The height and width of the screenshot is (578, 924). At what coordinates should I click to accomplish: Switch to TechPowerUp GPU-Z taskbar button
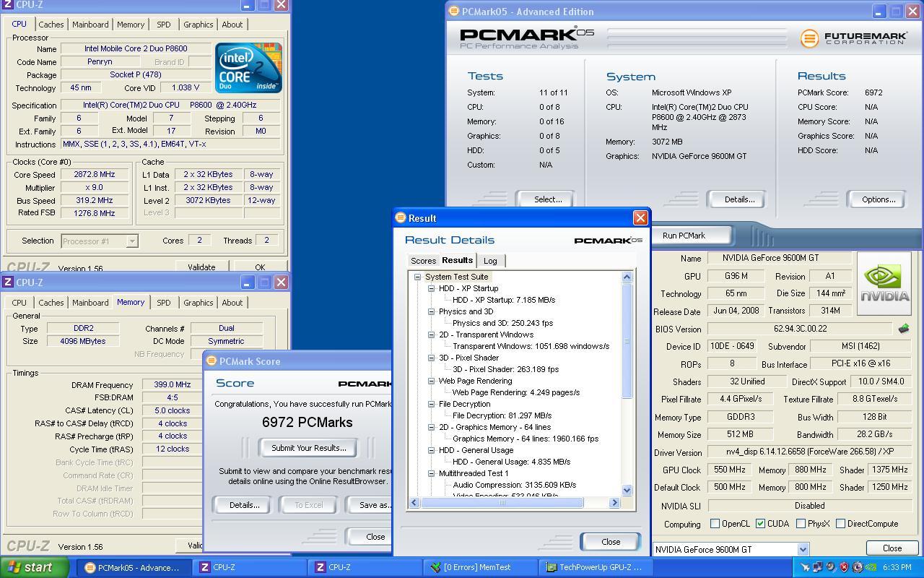pos(596,567)
